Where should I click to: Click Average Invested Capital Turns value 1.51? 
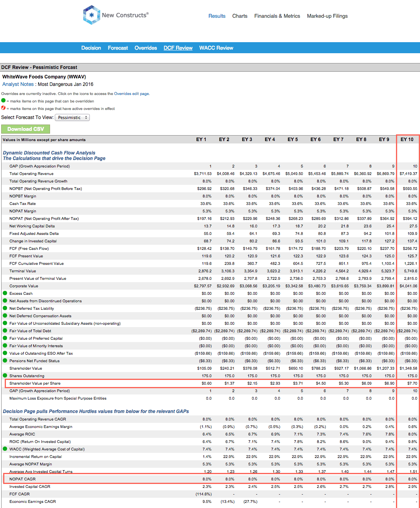[413, 472]
